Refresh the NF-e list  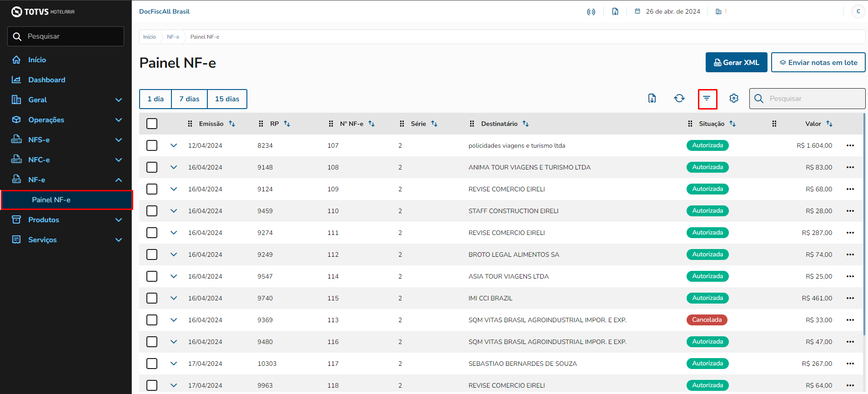[x=679, y=99]
